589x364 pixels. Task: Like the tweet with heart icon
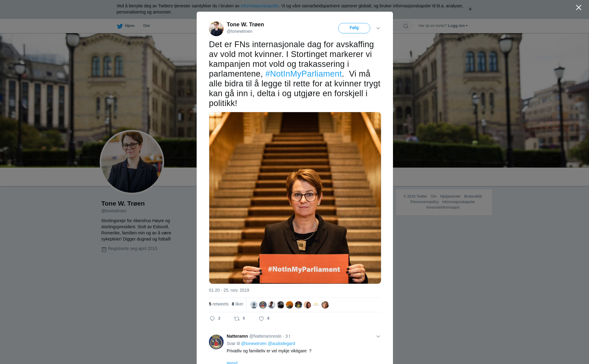(261, 319)
